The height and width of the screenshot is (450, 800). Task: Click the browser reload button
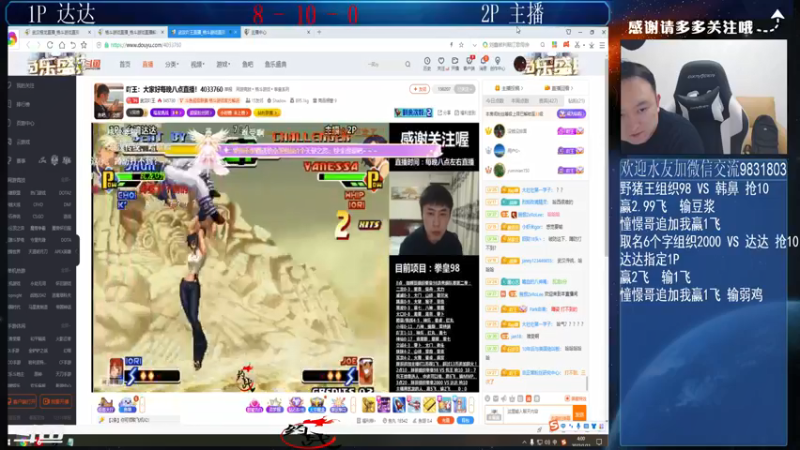click(x=50, y=45)
